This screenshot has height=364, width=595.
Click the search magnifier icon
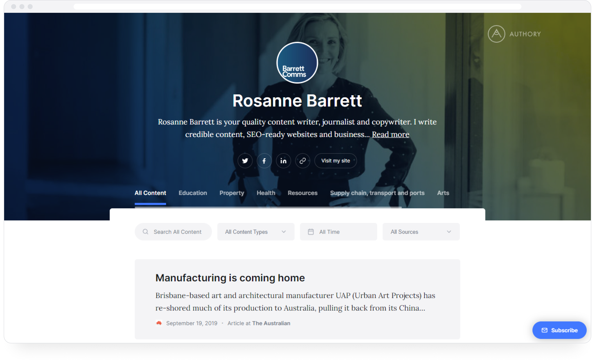(x=145, y=232)
